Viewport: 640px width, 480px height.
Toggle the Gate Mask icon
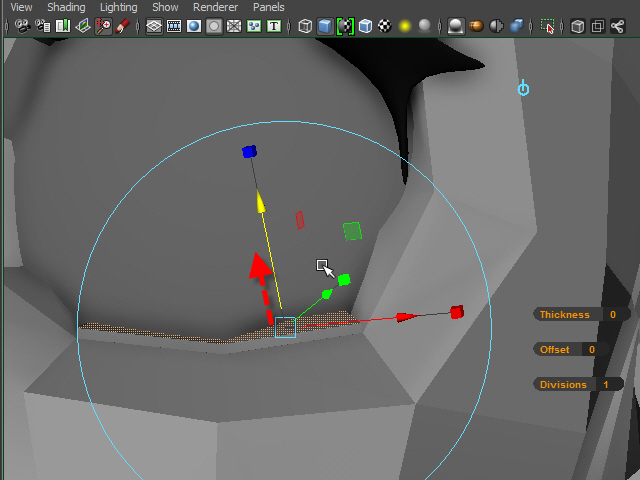(214, 27)
